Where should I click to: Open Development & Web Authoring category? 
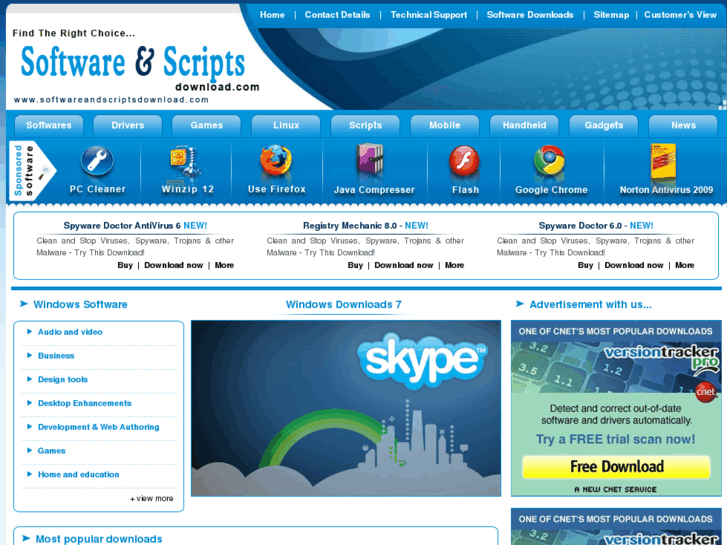pyautogui.click(x=98, y=427)
